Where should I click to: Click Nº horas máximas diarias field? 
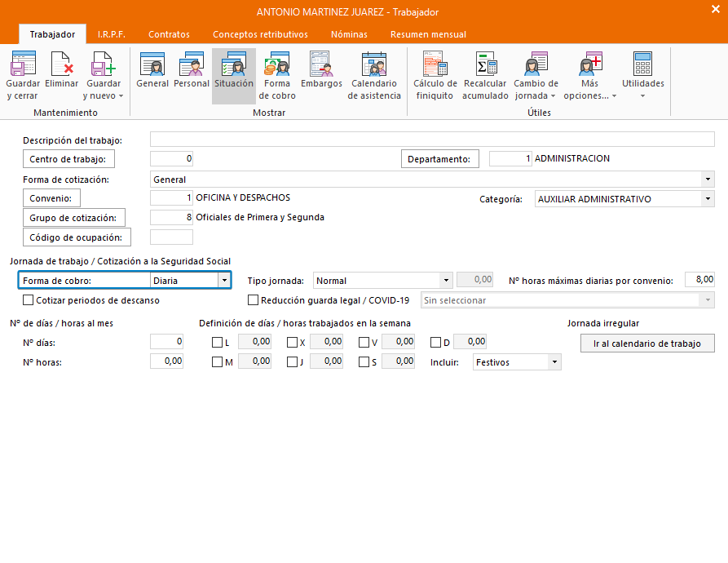tap(699, 280)
